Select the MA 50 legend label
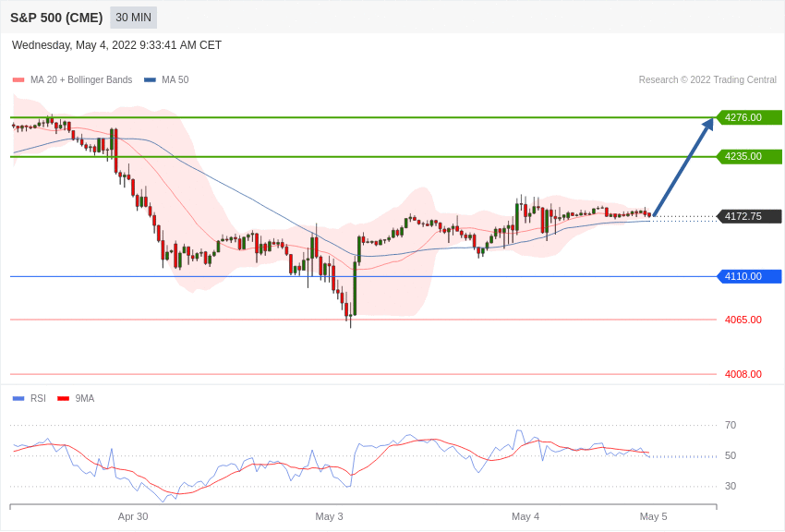 (x=175, y=80)
